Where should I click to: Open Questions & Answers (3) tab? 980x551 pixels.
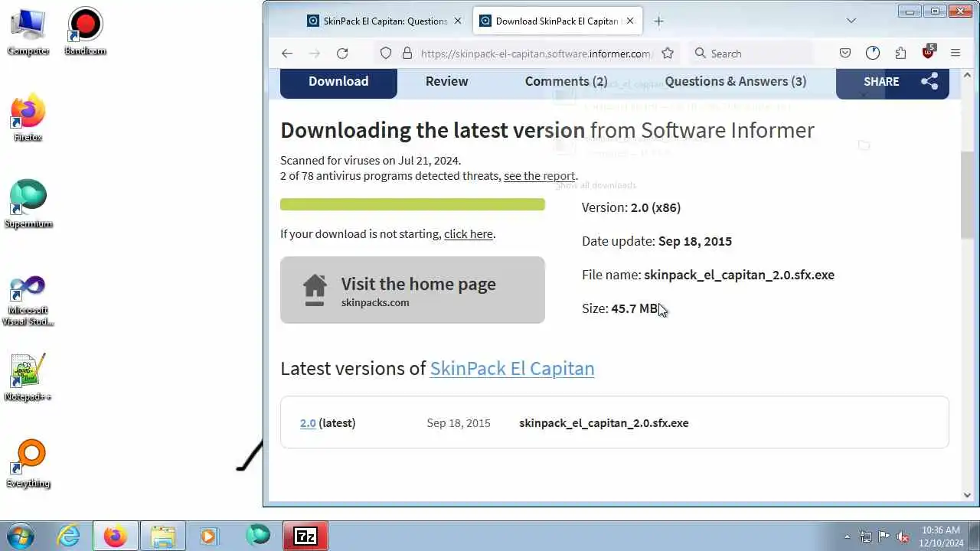point(736,81)
